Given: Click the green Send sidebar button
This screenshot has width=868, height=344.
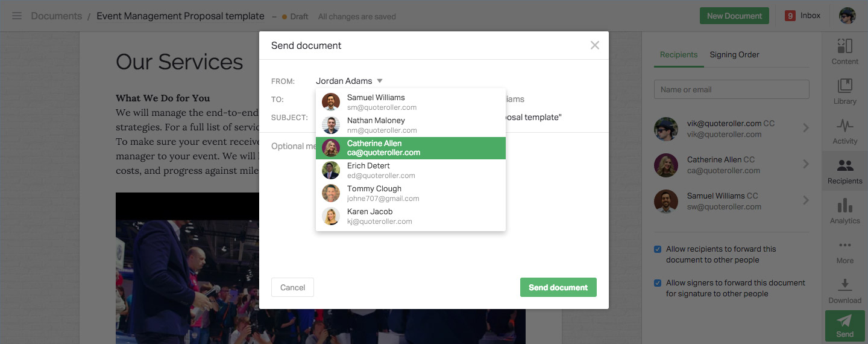Looking at the screenshot, I should coord(844,326).
